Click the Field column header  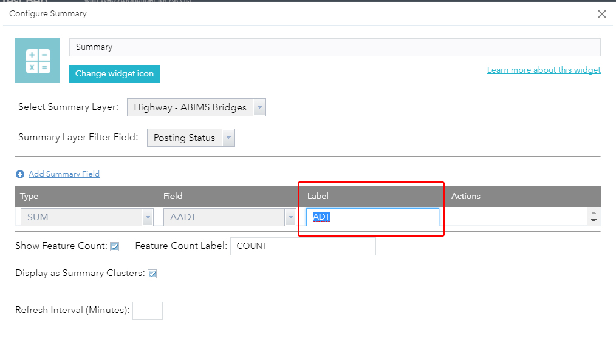point(173,196)
